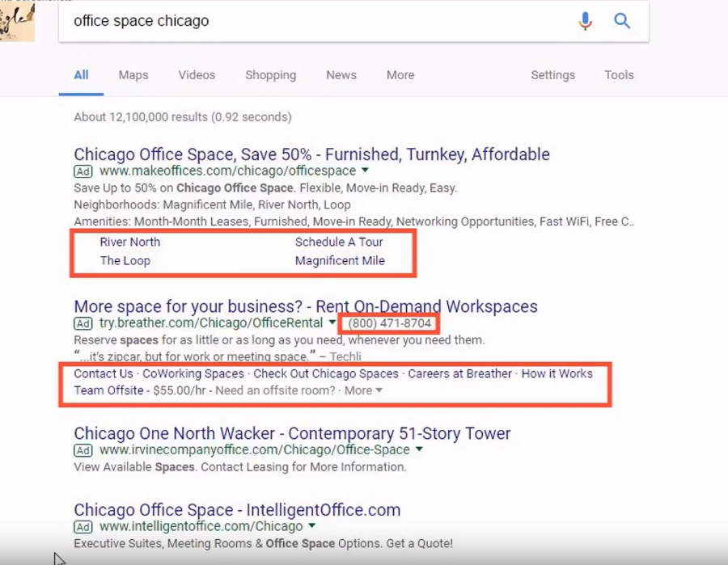The width and height of the screenshot is (728, 565).
Task: Open the Contact Us sitelink
Action: coord(103,373)
